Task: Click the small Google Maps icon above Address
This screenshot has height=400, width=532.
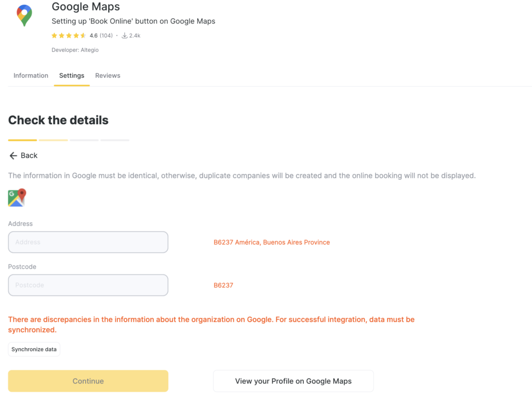Action: pyautogui.click(x=17, y=198)
